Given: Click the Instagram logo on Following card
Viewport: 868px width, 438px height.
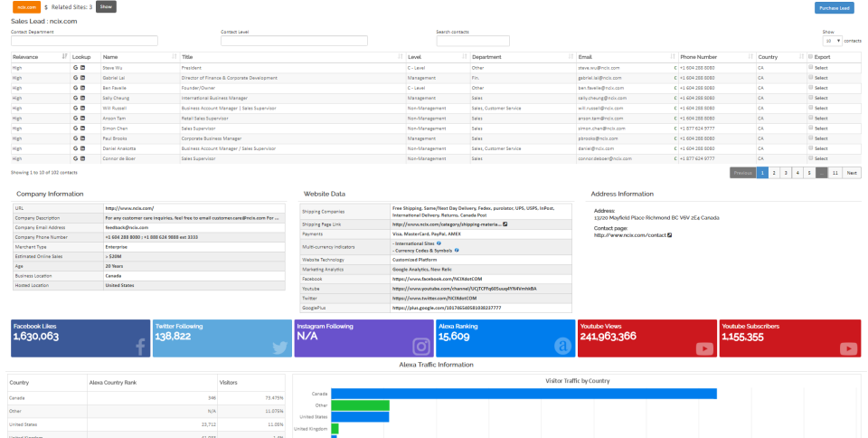Looking at the screenshot, I should click(x=421, y=347).
